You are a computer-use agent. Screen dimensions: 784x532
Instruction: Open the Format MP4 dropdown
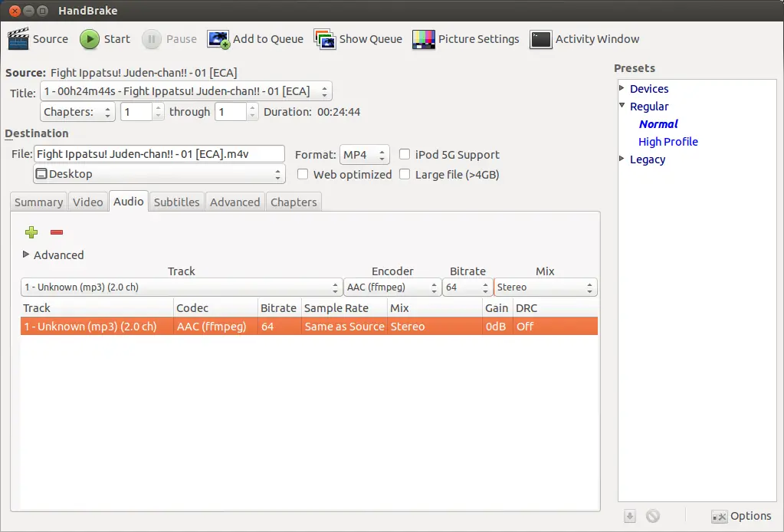pos(365,155)
